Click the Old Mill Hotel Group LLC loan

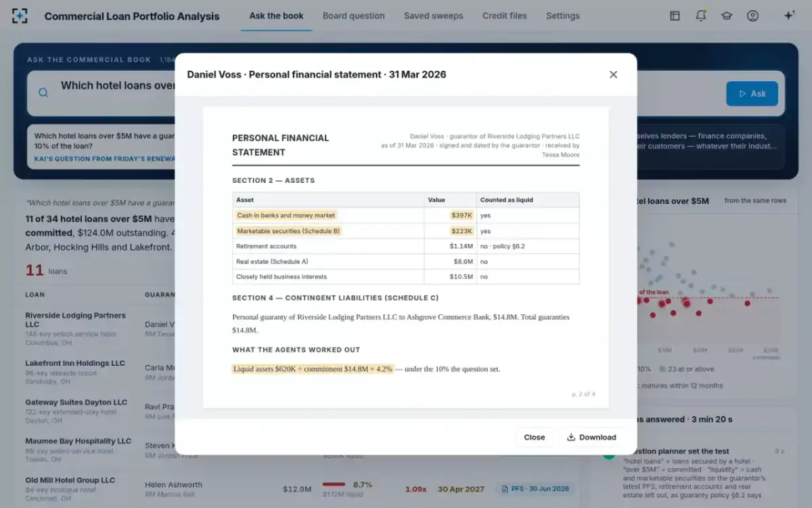(x=70, y=480)
